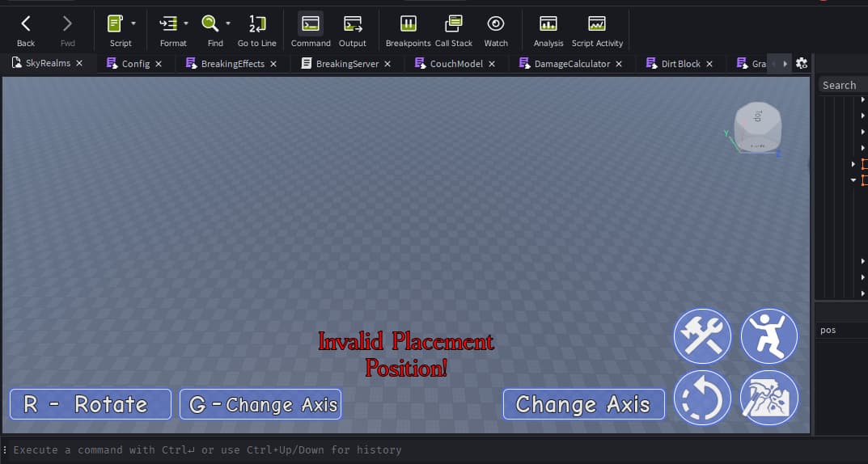Click the Format icon

(x=168, y=23)
